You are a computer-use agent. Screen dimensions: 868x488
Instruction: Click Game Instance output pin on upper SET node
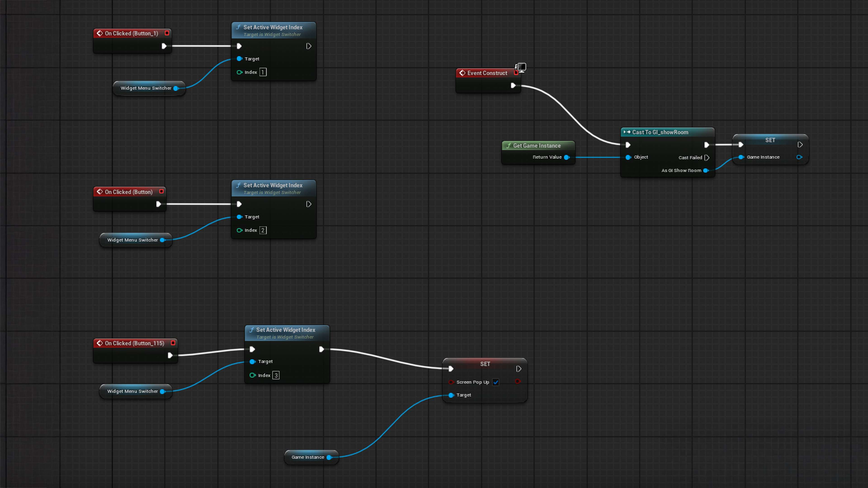point(799,157)
